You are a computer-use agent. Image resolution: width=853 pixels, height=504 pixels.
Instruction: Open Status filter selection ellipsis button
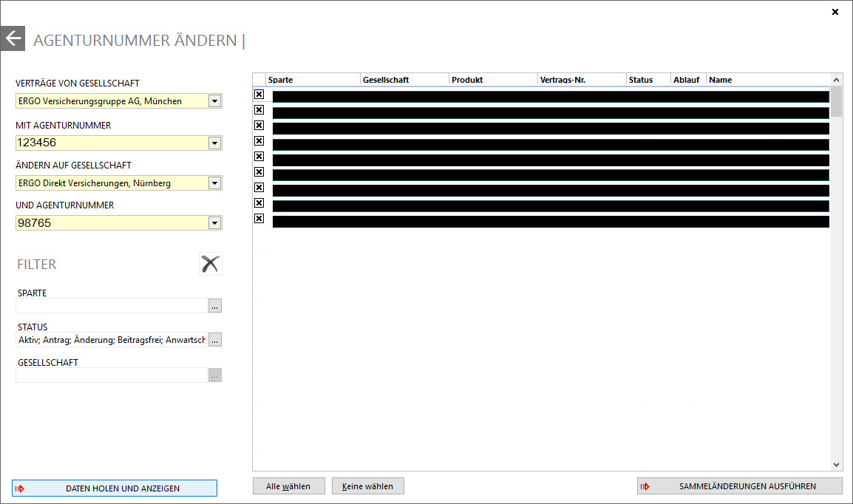pos(214,340)
